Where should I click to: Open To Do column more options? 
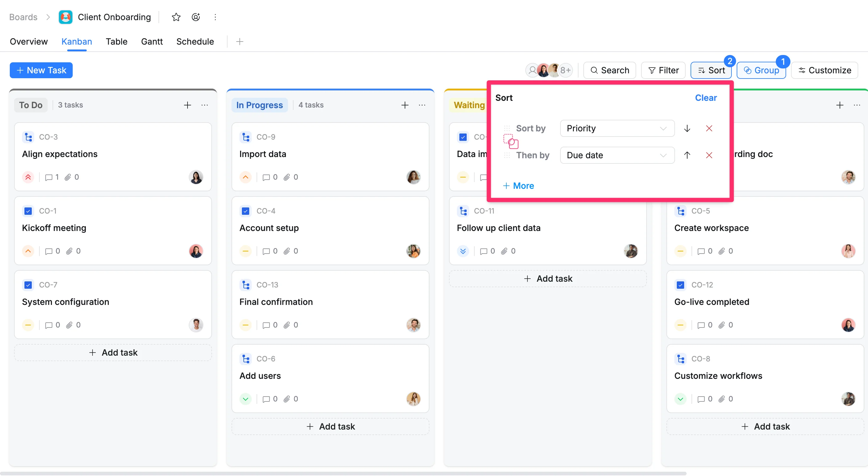click(x=205, y=105)
